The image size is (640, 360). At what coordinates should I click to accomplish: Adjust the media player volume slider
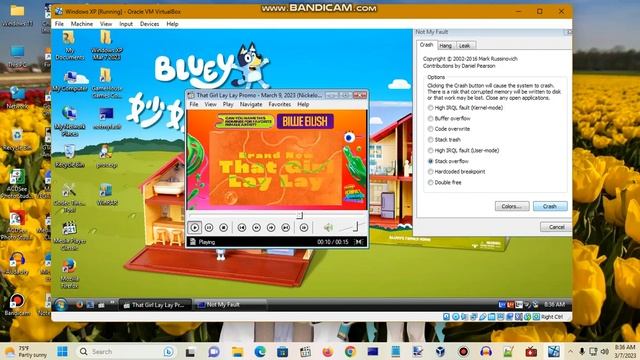tap(355, 226)
